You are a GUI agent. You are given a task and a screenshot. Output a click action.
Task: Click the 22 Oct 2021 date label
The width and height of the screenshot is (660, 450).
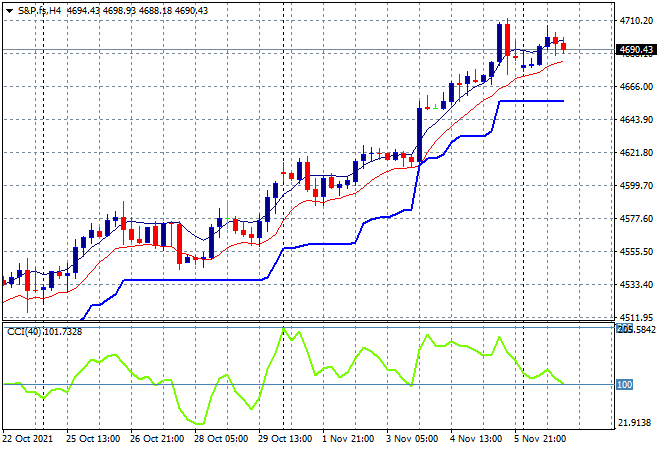[x=28, y=439]
